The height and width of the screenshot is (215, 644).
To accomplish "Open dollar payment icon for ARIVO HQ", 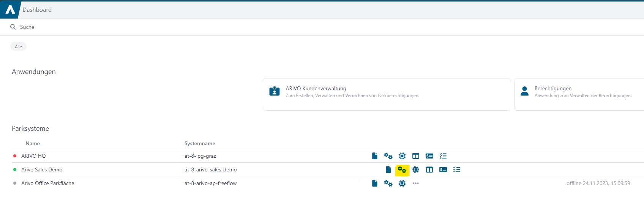I will (429, 156).
